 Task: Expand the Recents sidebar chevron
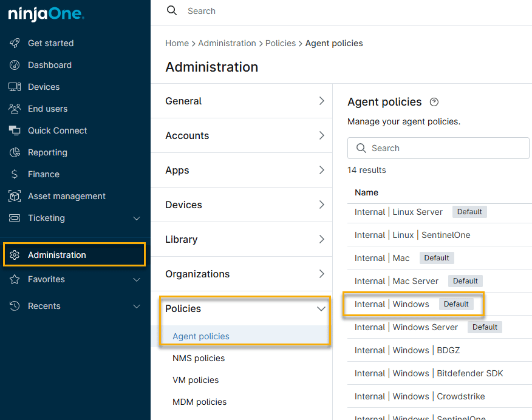(137, 307)
